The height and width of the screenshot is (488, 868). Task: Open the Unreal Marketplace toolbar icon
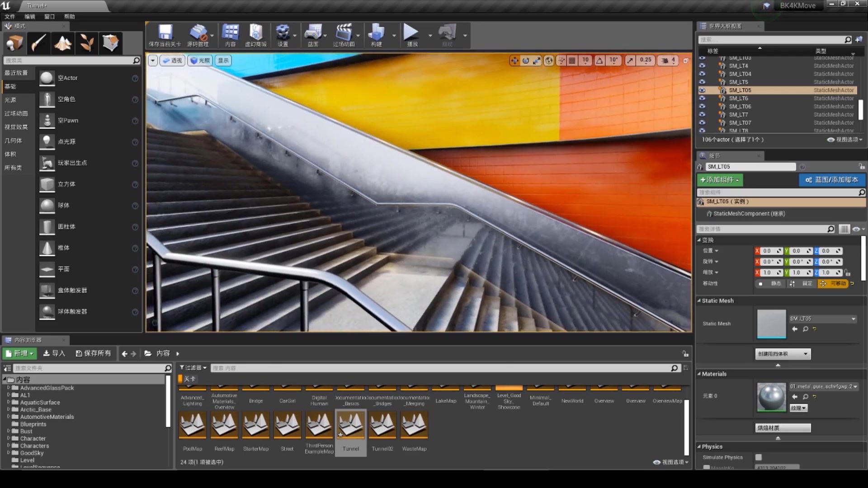(x=255, y=33)
